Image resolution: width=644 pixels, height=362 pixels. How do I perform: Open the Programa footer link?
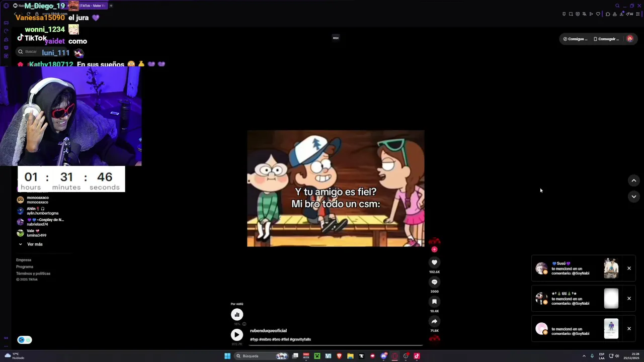[25, 266]
